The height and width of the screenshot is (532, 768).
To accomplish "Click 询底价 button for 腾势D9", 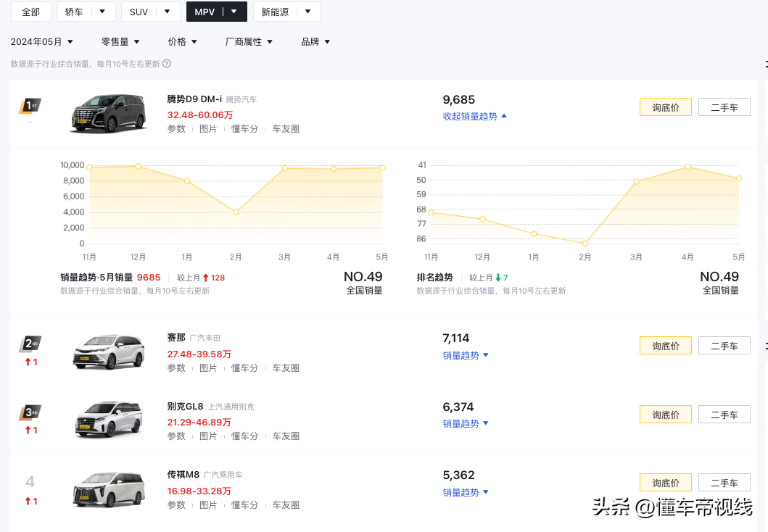I will [665, 107].
